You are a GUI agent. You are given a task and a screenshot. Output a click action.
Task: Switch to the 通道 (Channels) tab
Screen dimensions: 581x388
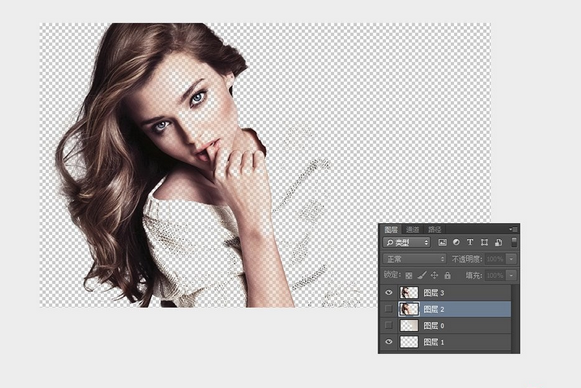tap(412, 229)
